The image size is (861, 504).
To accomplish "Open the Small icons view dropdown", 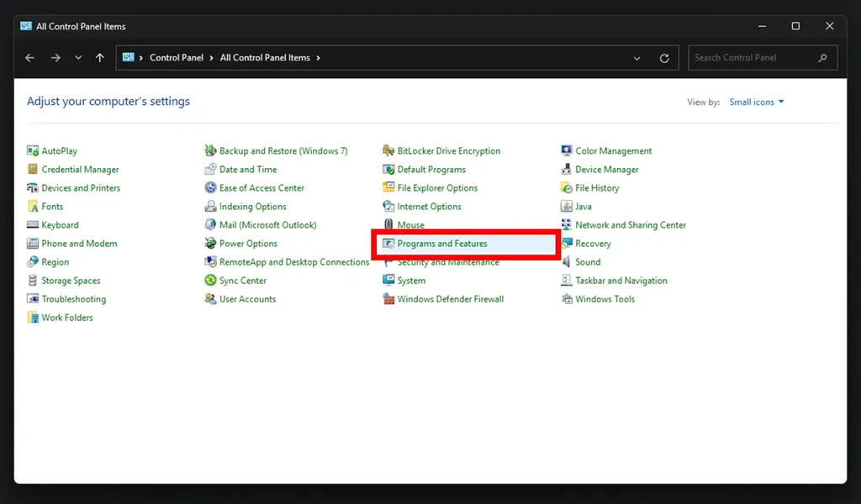I will point(757,102).
